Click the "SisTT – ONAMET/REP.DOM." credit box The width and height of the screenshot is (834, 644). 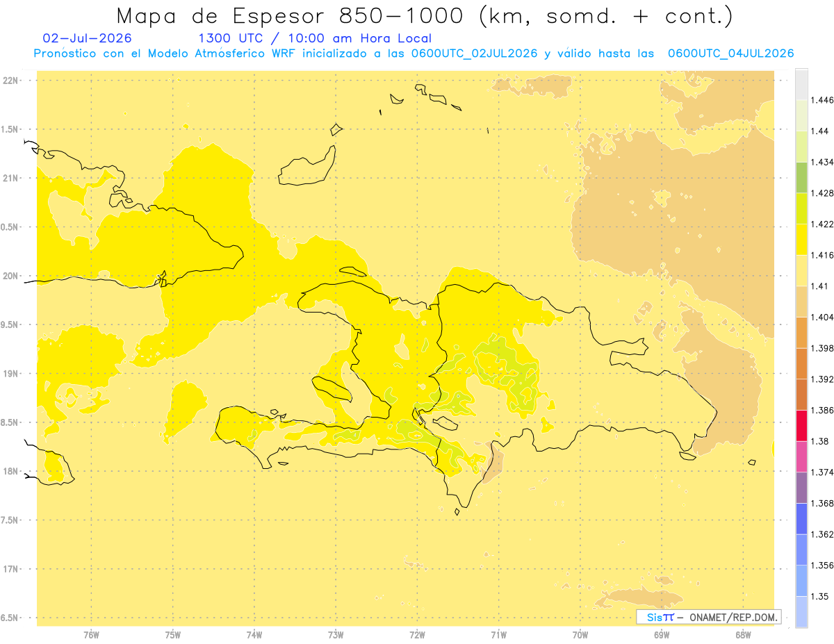coord(709,617)
